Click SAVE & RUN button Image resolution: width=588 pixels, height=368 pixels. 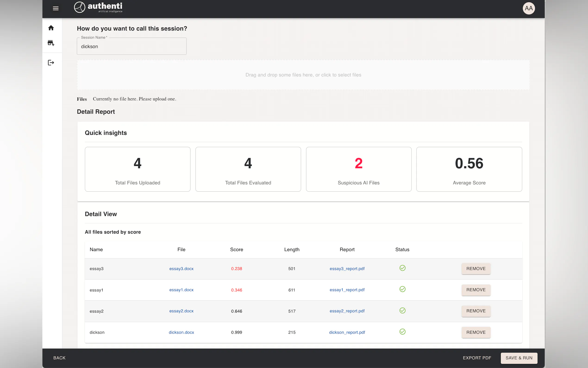[519, 358]
